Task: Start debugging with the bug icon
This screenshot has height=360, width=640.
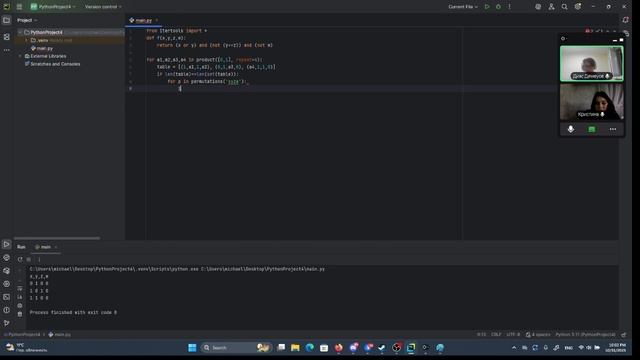Action: tap(498, 7)
